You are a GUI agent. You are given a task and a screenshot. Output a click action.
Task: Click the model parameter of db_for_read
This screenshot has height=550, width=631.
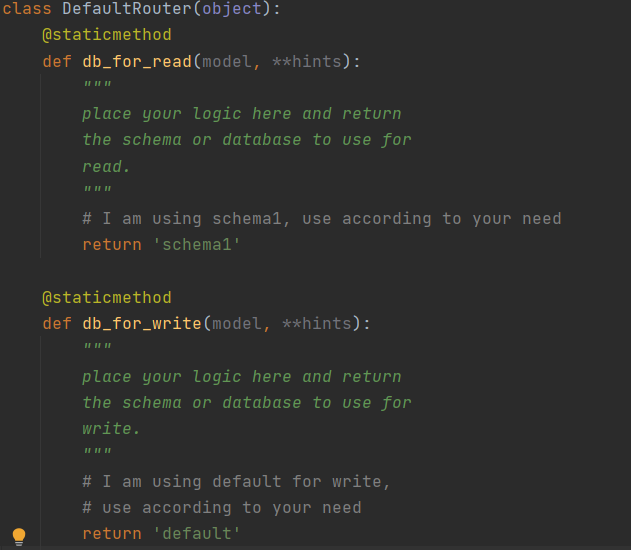point(226,61)
